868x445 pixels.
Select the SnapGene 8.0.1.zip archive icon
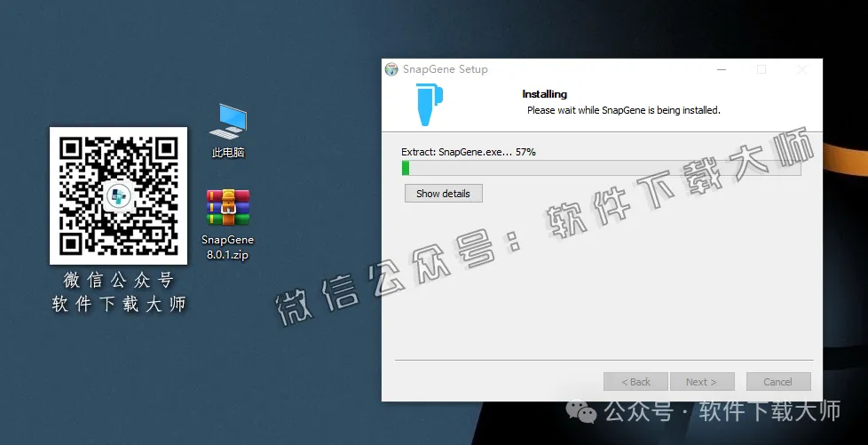point(228,207)
